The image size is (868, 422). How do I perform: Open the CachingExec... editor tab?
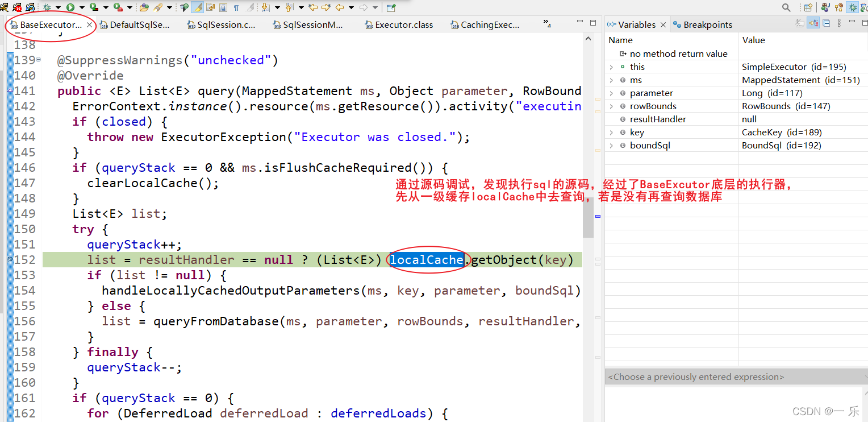[x=485, y=25]
